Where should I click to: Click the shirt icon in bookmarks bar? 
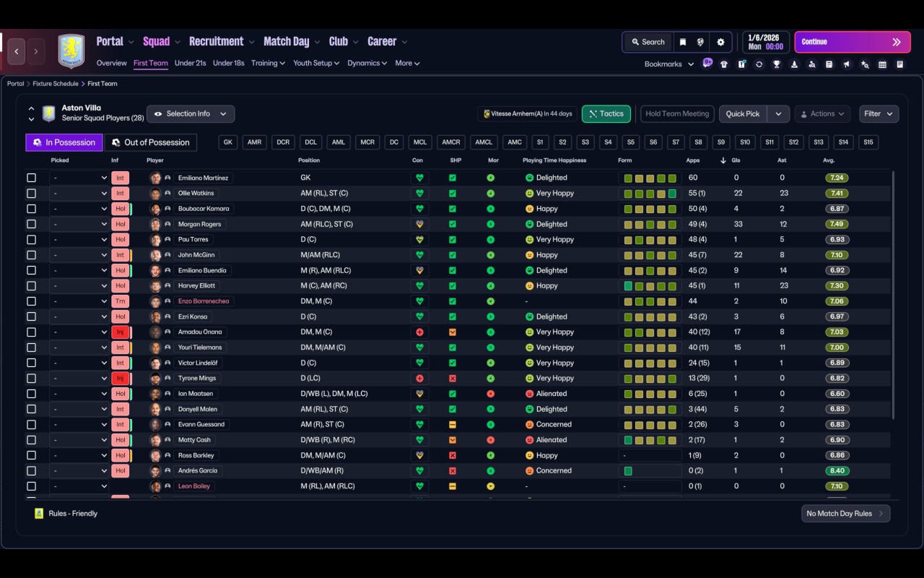pyautogui.click(x=724, y=64)
